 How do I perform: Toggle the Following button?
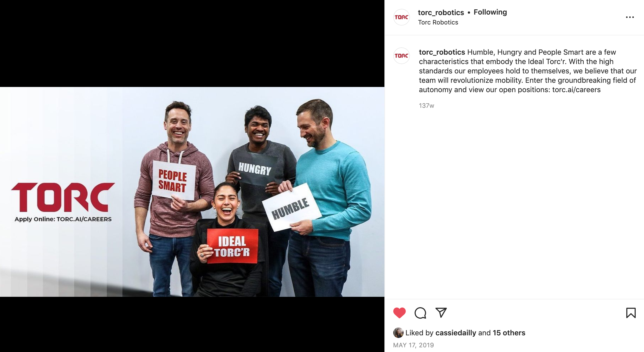coord(490,12)
